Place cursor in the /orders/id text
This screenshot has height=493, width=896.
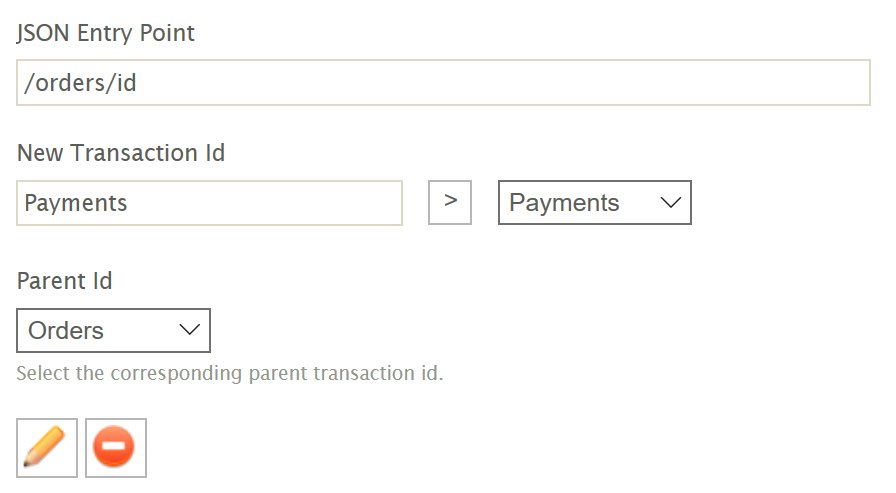pyautogui.click(x=80, y=83)
